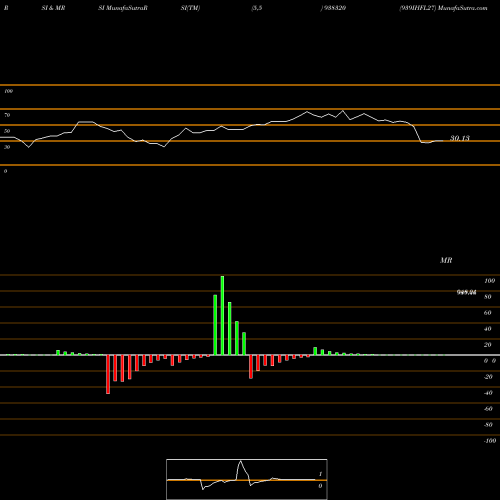500x500 pixels.
Task: Click the (939IHFL27) MunafaSutra.com header text
Action: point(443,8)
